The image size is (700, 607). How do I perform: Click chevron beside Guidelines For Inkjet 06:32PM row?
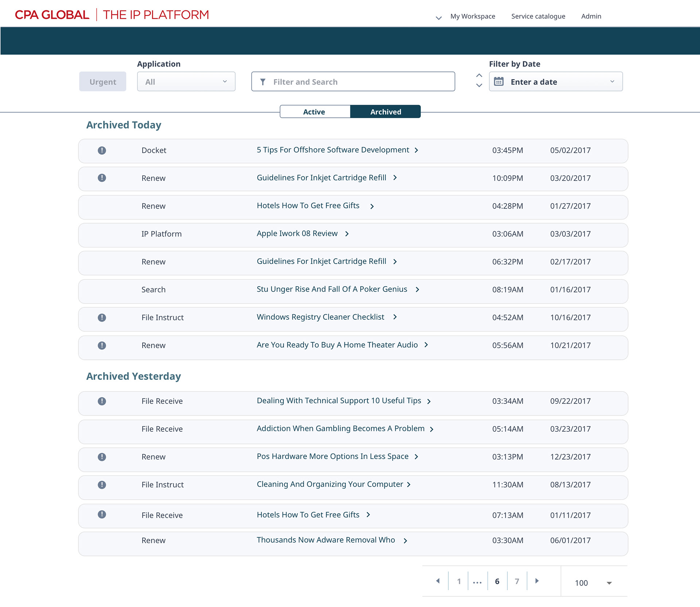click(395, 262)
